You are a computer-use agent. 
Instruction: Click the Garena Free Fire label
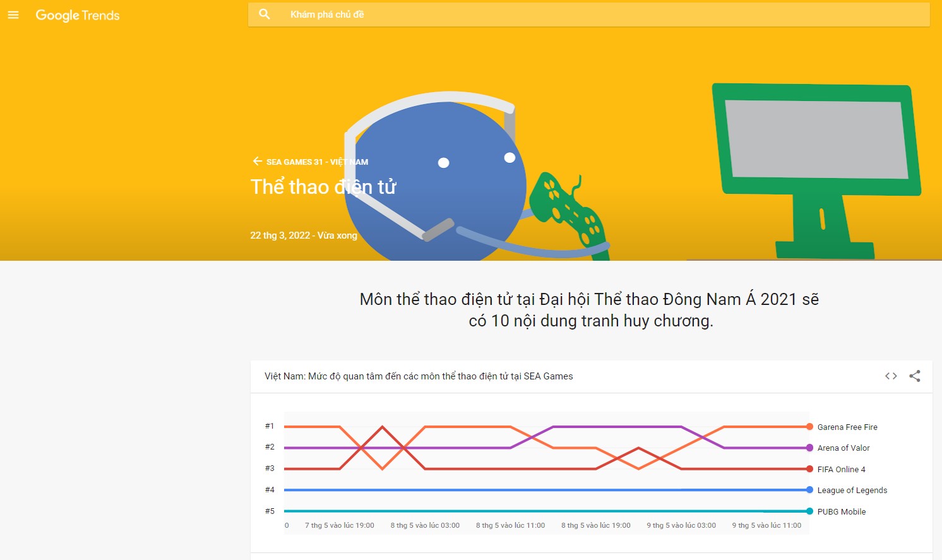point(847,427)
